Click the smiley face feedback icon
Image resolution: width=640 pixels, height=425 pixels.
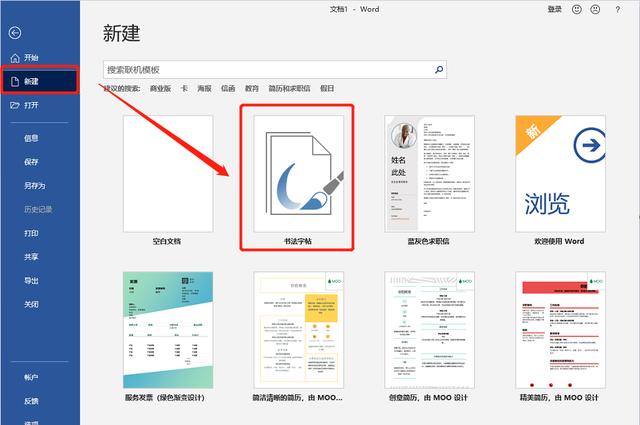point(576,9)
